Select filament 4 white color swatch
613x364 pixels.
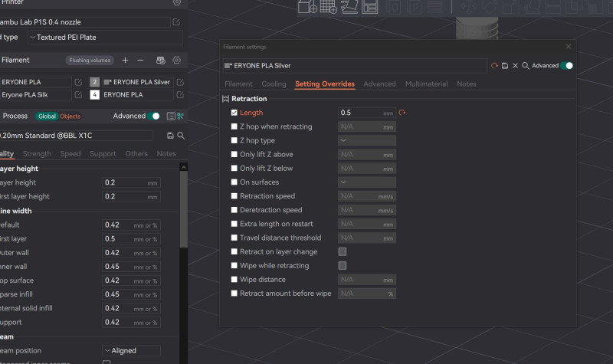pyautogui.click(x=94, y=95)
